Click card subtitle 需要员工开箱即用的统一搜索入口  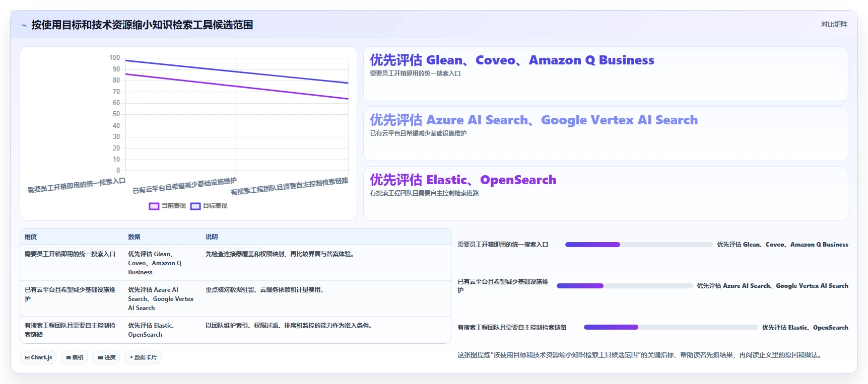(x=416, y=73)
